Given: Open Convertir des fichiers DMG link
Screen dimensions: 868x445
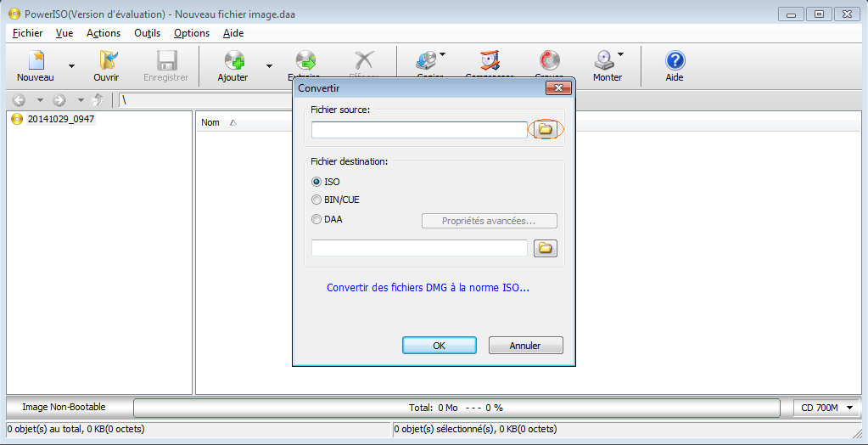Looking at the screenshot, I should click(428, 288).
